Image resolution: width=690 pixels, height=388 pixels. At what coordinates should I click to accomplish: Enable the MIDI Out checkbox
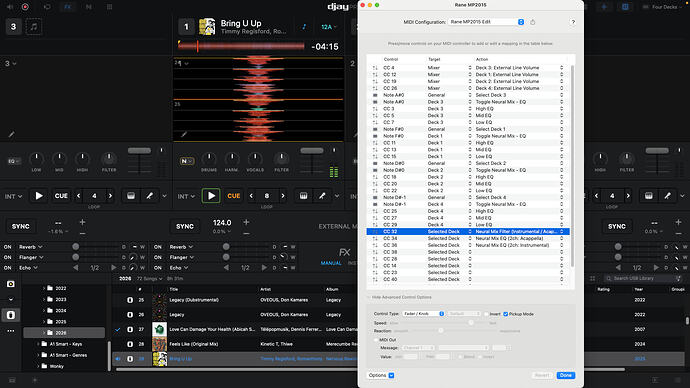[376, 340]
